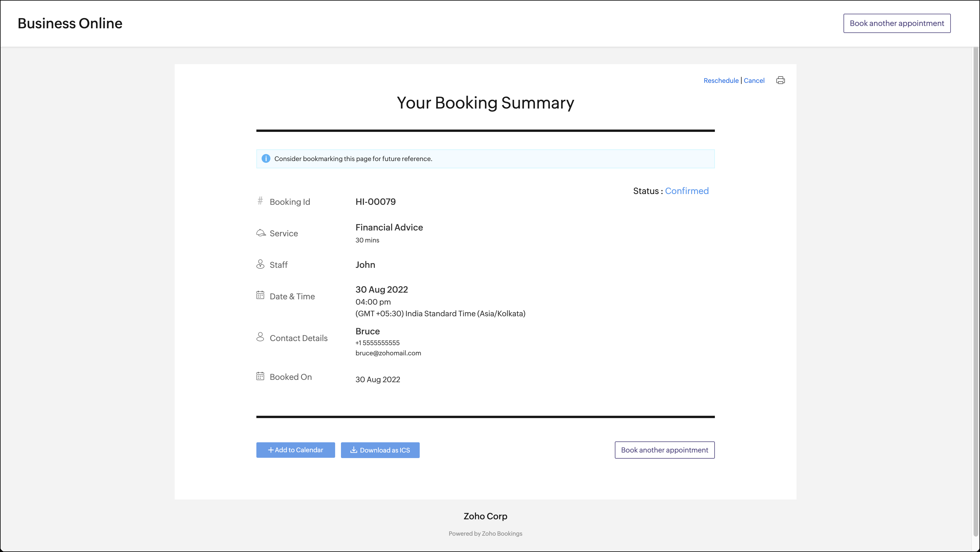Click the Booked On calendar icon

pos(260,376)
